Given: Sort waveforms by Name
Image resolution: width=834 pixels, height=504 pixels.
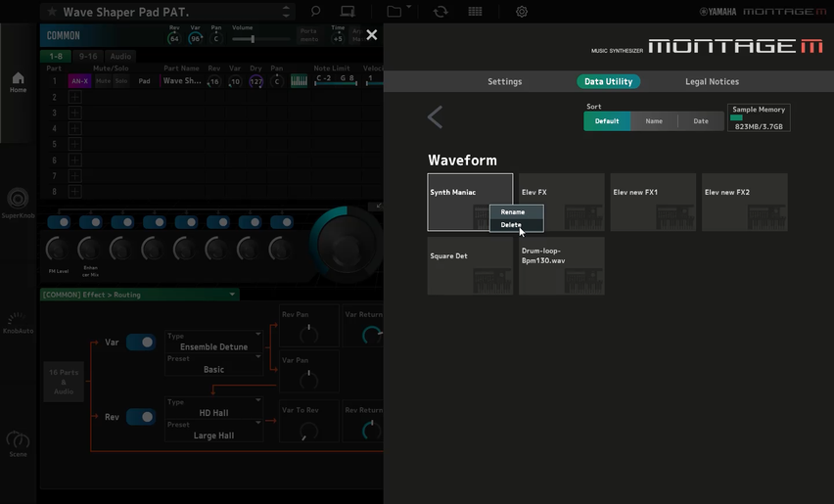Looking at the screenshot, I should point(653,121).
